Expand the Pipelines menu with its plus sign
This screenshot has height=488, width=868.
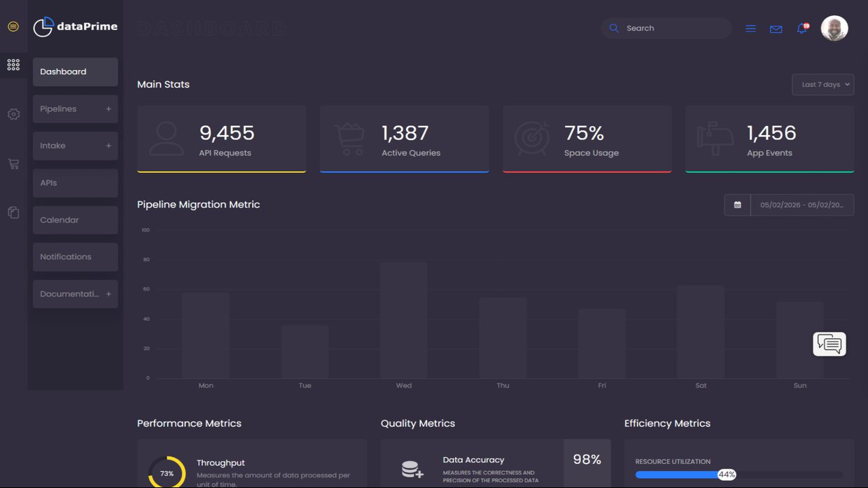108,109
